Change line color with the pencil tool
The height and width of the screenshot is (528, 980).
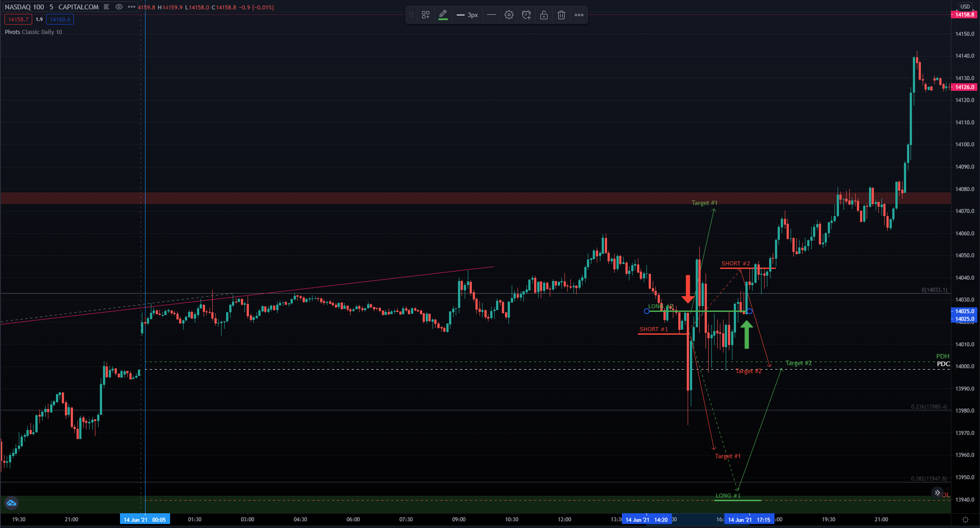pyautogui.click(x=443, y=14)
